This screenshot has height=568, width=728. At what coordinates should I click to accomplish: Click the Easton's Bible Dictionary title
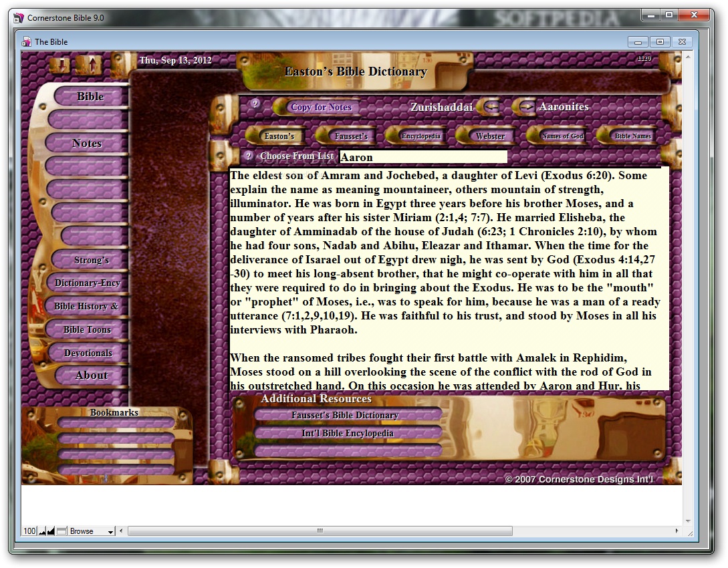coord(356,72)
